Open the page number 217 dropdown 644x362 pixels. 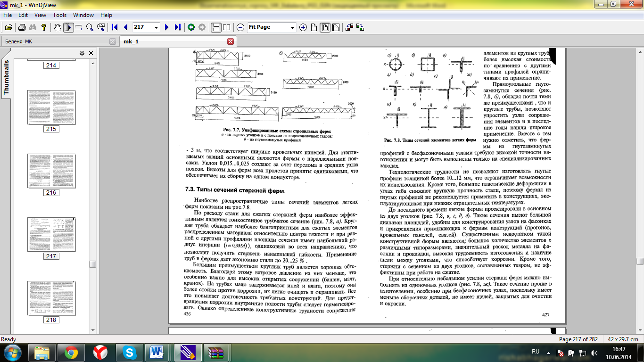click(157, 27)
